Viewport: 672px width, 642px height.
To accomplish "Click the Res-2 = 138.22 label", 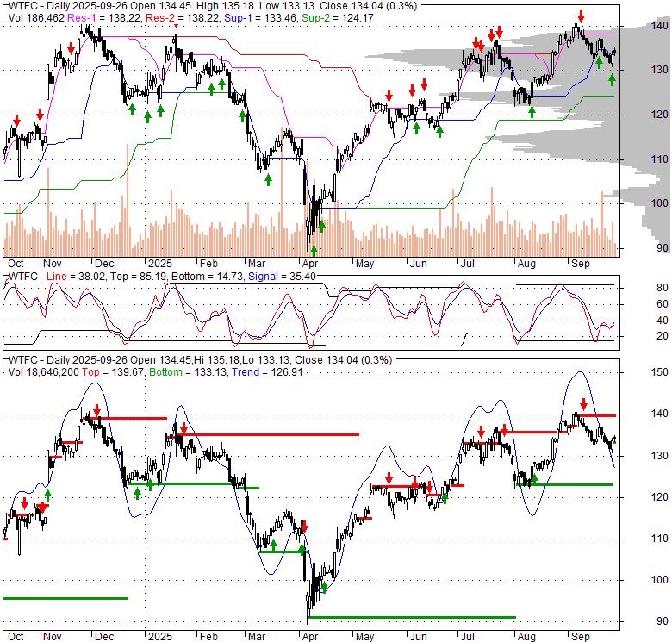I will coord(183,18).
